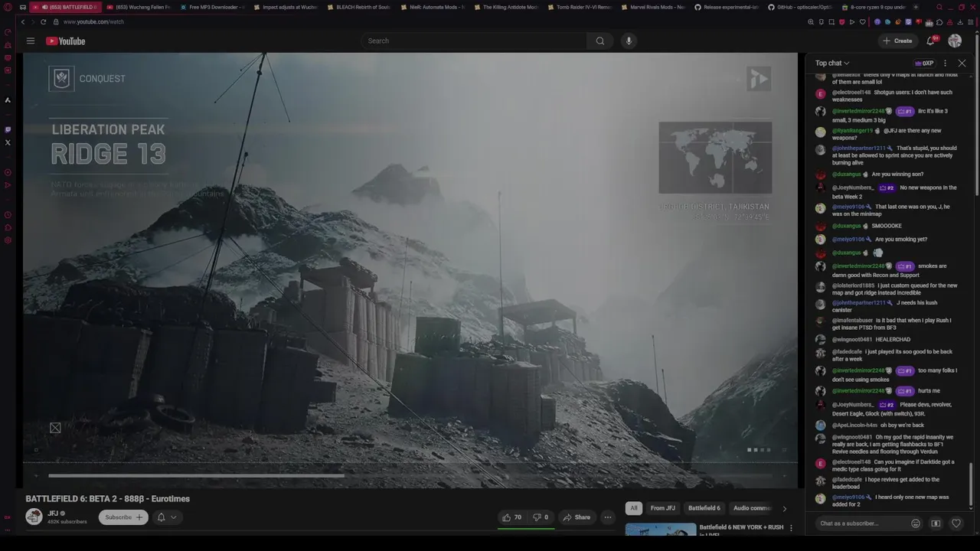Subscribe to the JFJ channel

[x=123, y=517]
